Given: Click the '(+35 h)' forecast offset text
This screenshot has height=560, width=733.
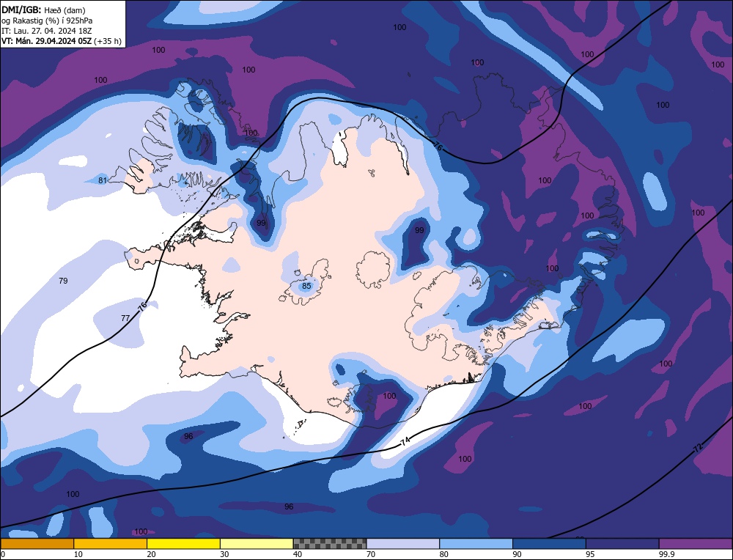Looking at the screenshot, I should point(108,41).
